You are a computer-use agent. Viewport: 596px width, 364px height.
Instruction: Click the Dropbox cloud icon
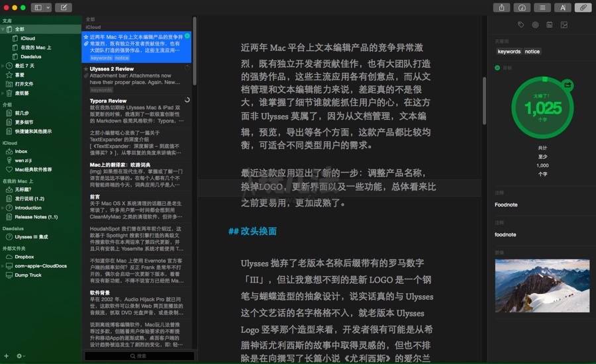[x=9, y=257]
